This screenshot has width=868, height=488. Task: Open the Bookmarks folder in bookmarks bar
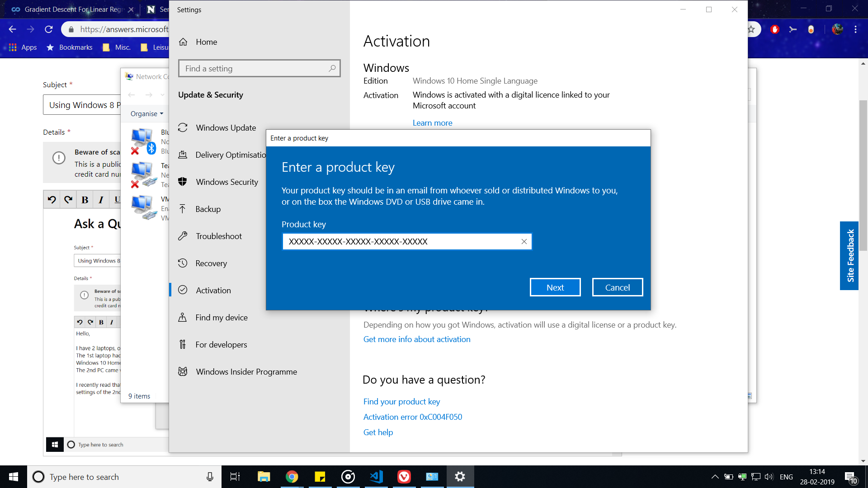click(70, 47)
